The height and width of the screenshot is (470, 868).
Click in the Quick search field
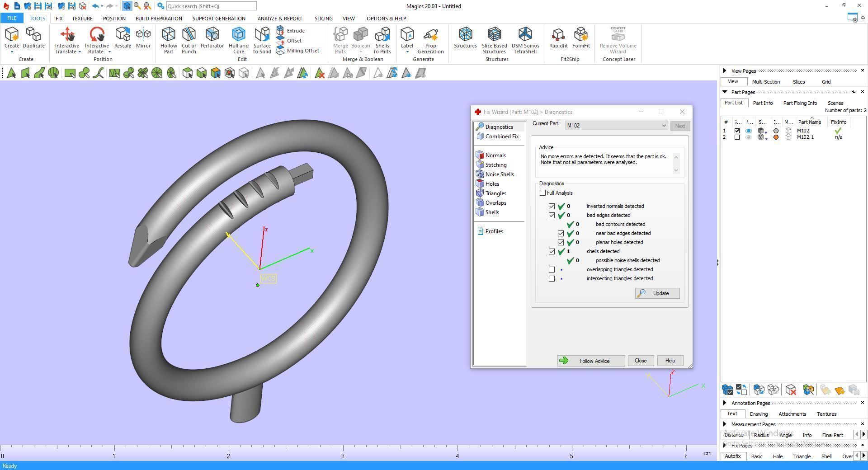(211, 6)
